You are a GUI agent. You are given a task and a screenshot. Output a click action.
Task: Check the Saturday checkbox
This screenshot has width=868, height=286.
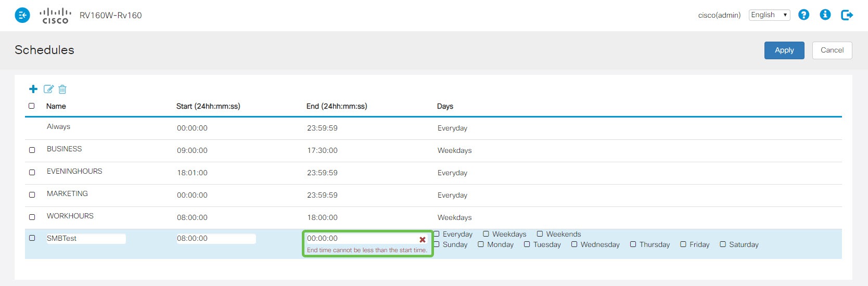point(723,244)
